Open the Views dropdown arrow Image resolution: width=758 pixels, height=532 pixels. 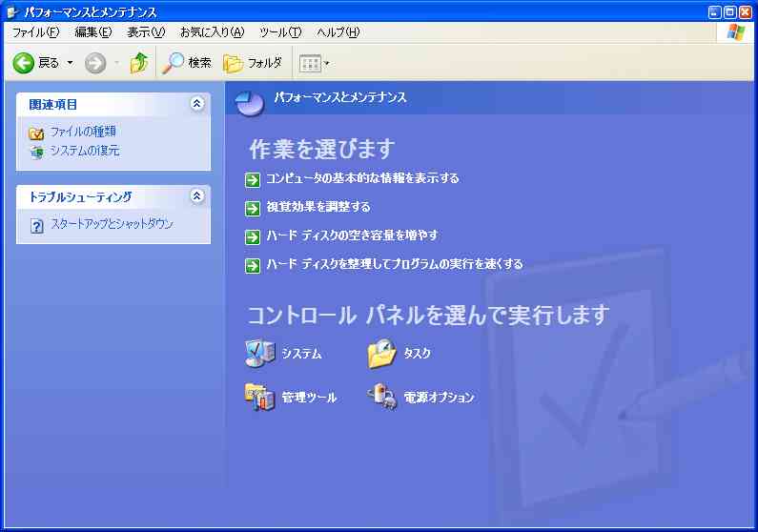coord(327,63)
